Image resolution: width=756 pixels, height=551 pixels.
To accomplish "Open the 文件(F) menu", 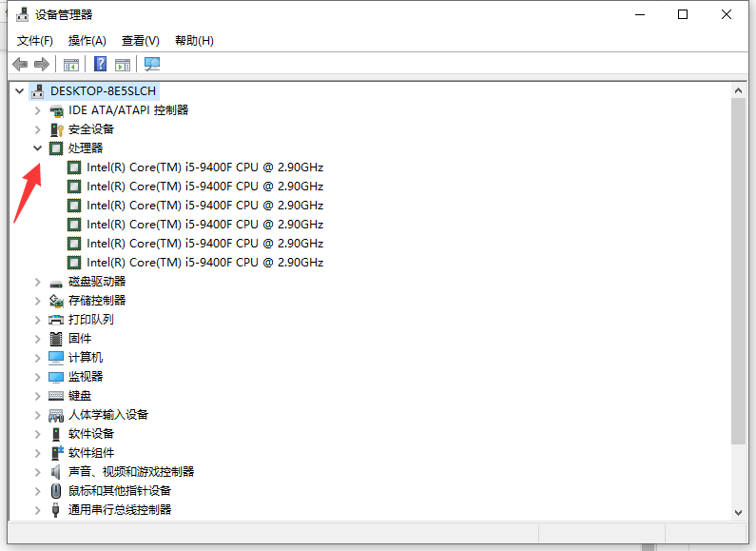I will tap(35, 41).
